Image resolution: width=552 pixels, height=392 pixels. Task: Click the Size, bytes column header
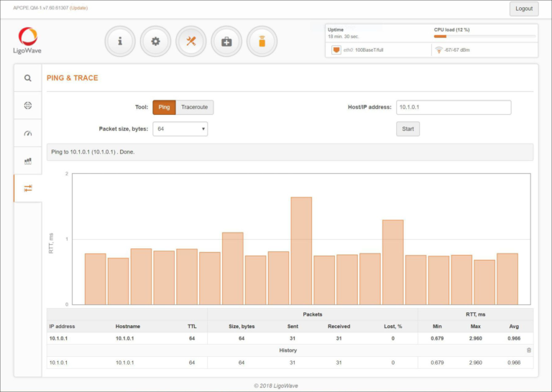click(241, 326)
